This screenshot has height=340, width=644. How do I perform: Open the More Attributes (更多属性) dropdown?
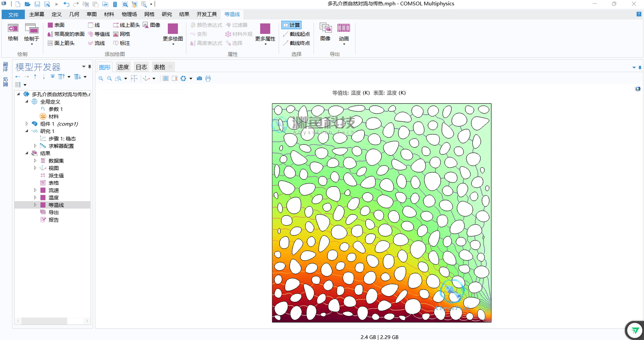coord(265,34)
